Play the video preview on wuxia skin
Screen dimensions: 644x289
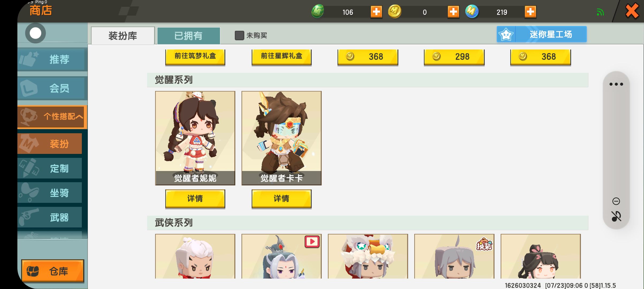pos(312,242)
